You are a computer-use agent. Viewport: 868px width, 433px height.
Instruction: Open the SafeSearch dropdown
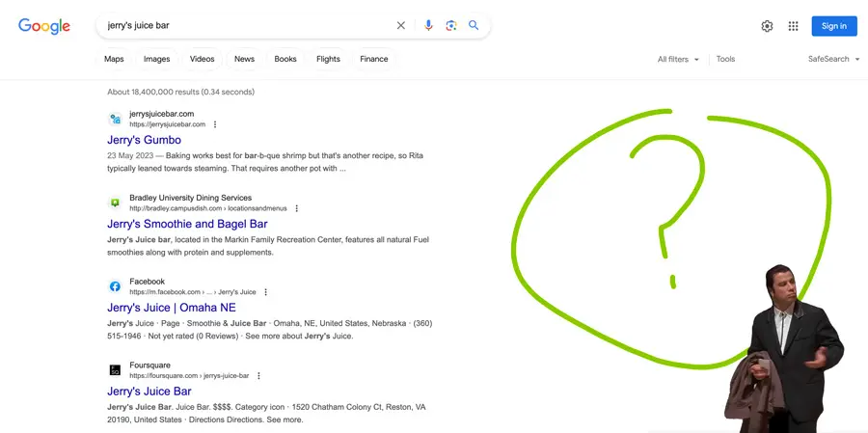pos(833,59)
